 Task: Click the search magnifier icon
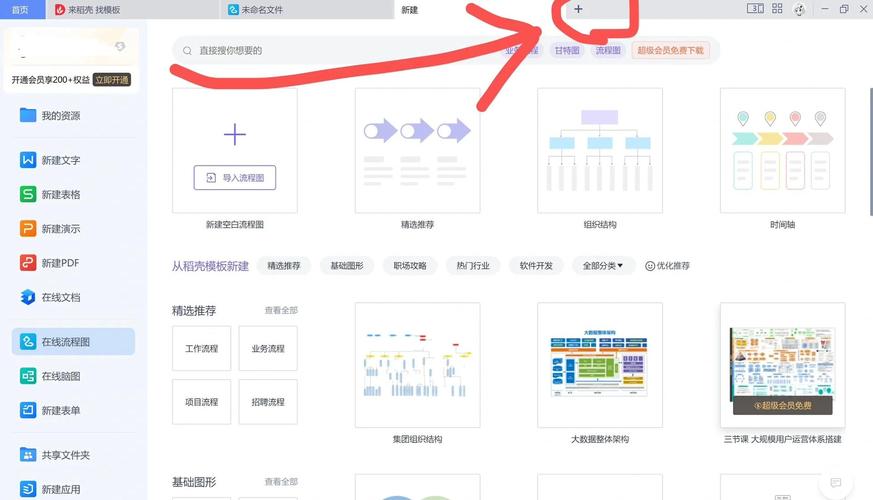[x=188, y=51]
